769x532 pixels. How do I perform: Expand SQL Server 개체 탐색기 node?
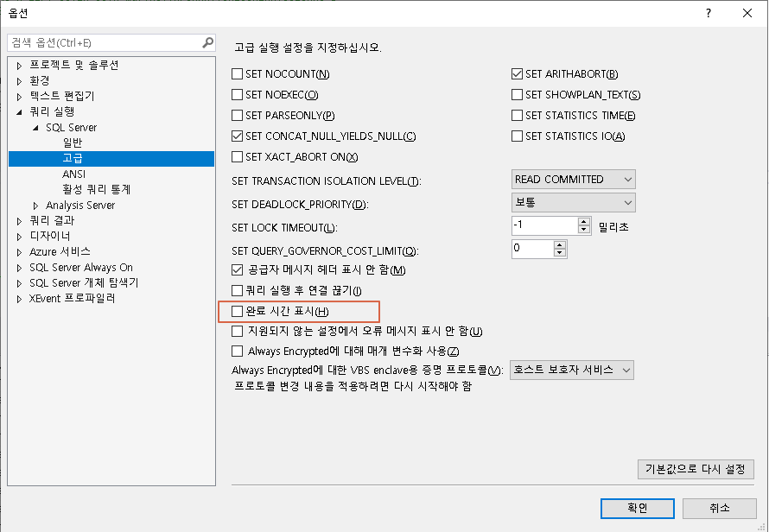(x=20, y=283)
